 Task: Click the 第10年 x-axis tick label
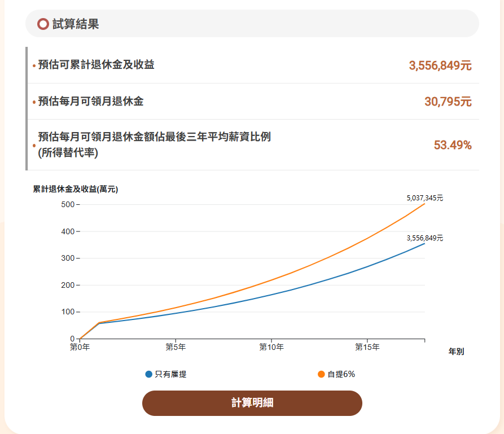[271, 348]
